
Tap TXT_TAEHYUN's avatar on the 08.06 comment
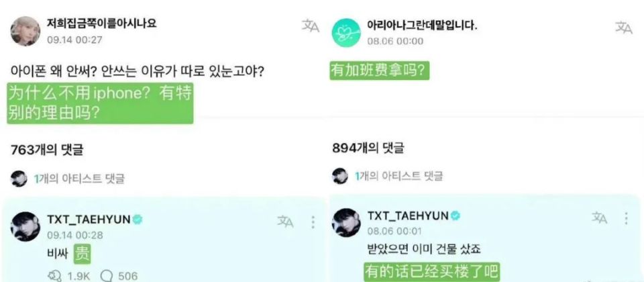(346, 223)
